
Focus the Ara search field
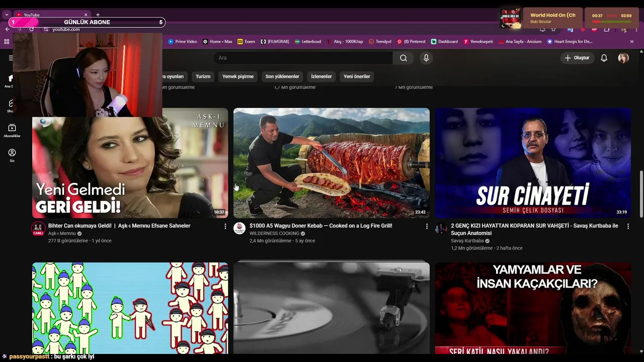pos(303,58)
